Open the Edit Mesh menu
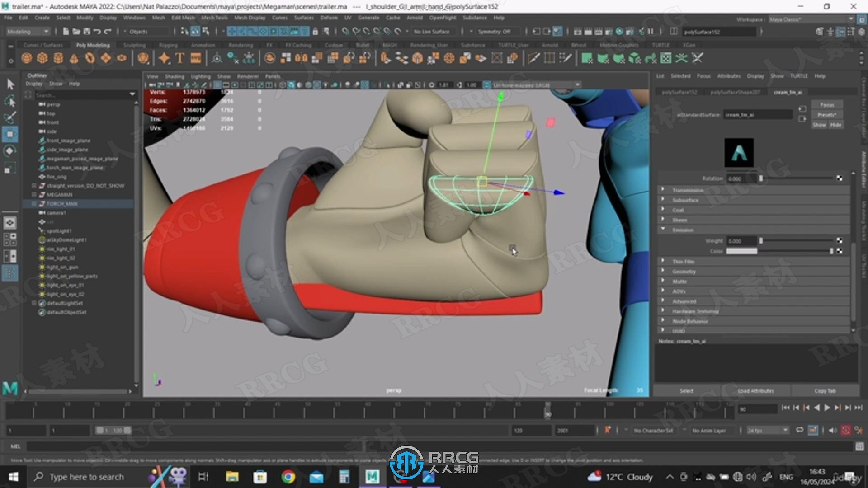The height and width of the screenshot is (488, 868). coord(183,18)
